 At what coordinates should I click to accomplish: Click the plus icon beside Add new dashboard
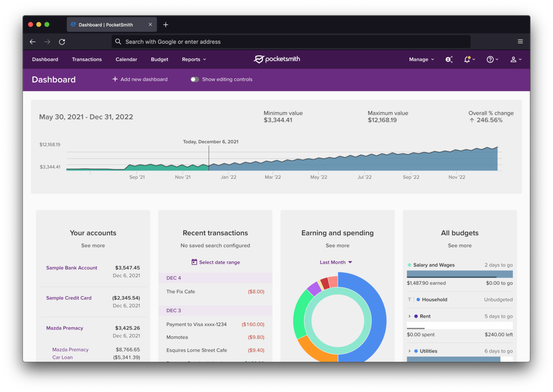click(115, 79)
